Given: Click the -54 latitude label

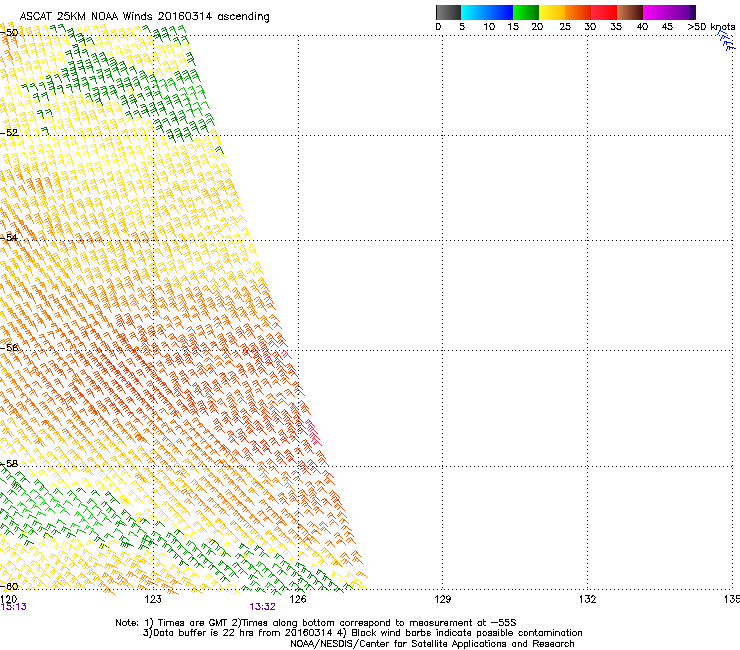Looking at the screenshot, I should tap(9, 237).
